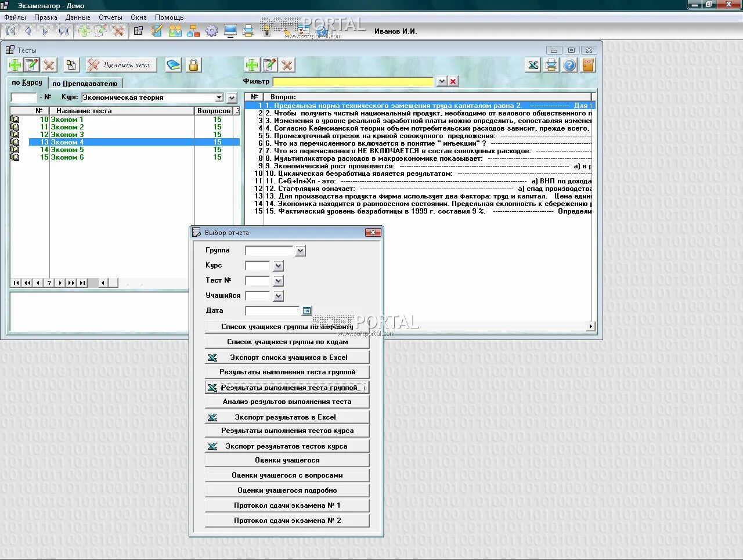Print from the Тесты window printer icon

click(x=551, y=65)
